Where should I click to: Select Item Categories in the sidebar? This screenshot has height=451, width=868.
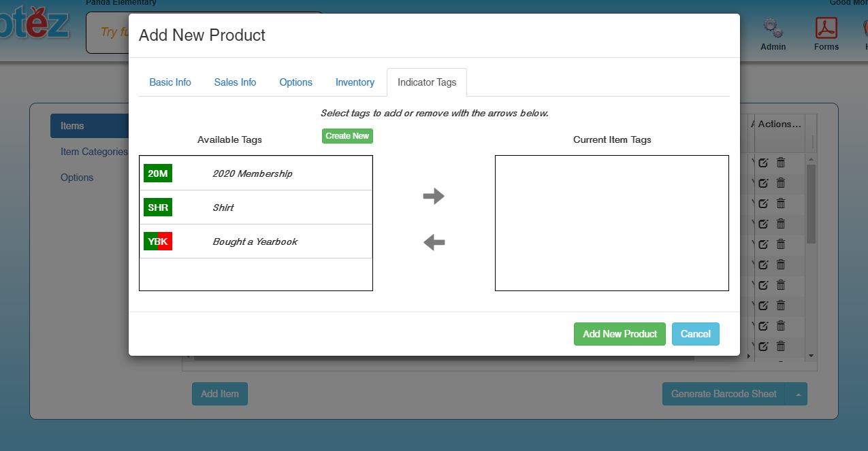point(94,152)
